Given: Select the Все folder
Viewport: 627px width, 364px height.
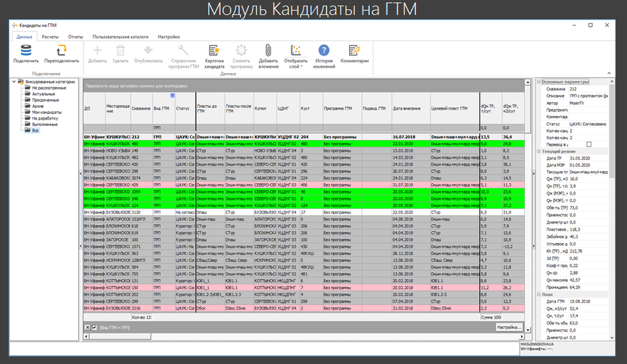Looking at the screenshot, I should (x=36, y=130).
